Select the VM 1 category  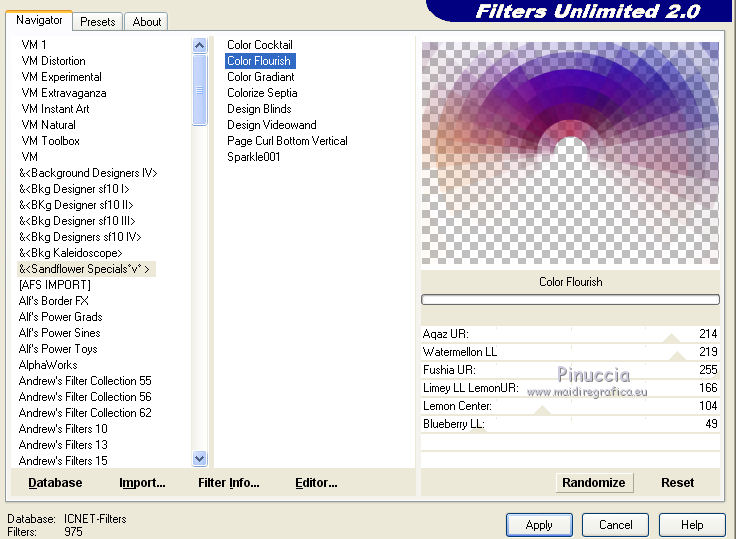click(34, 45)
